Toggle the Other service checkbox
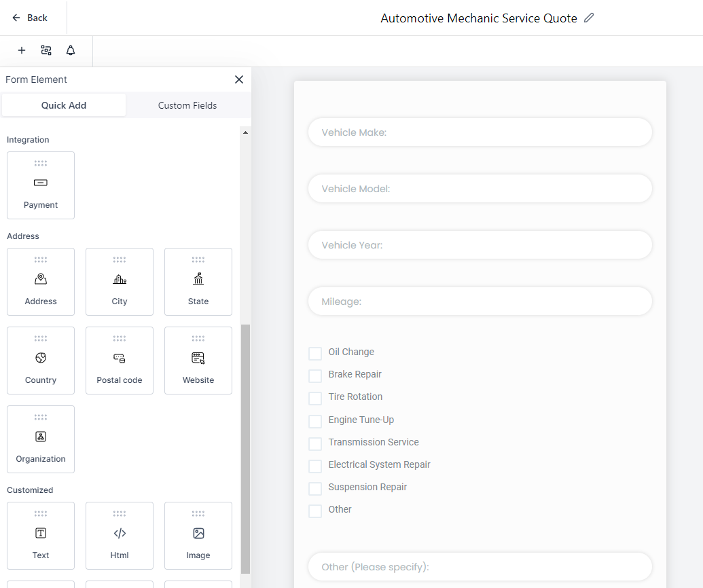The image size is (703, 588). click(x=315, y=511)
